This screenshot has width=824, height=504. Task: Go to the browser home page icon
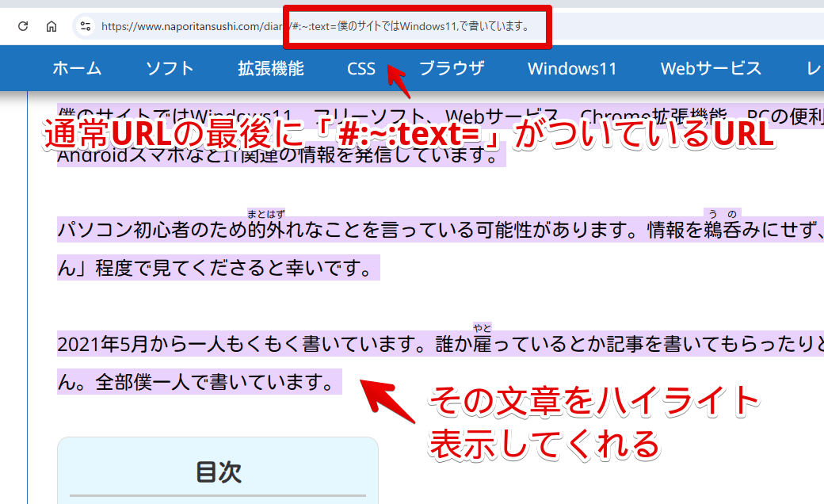[x=51, y=26]
